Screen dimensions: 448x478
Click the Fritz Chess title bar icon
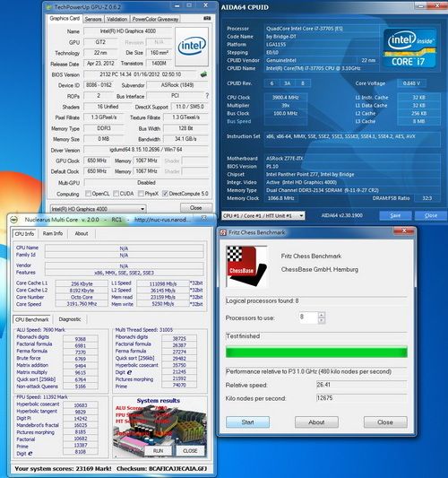[x=223, y=232]
